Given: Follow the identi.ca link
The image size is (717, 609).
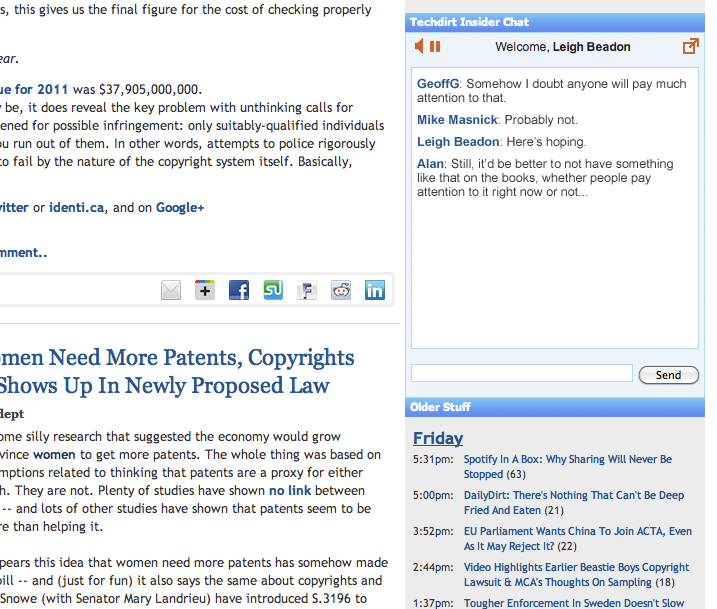Looking at the screenshot, I should pyautogui.click(x=76, y=208).
